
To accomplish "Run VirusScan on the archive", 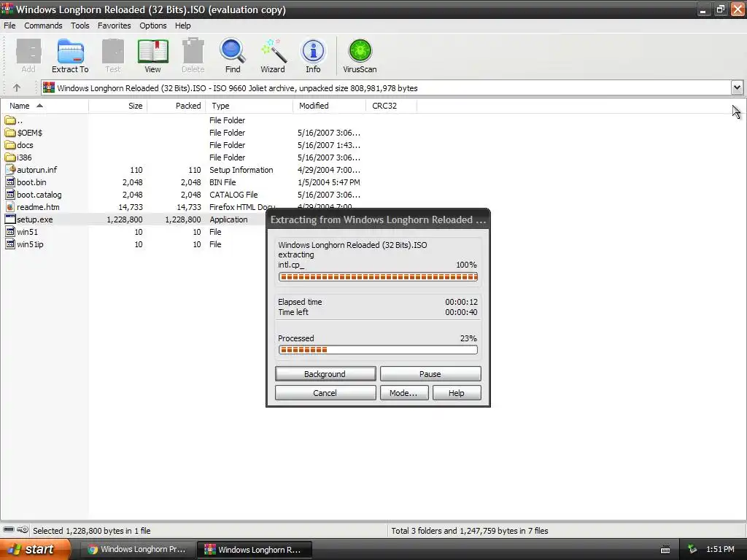I will [360, 55].
